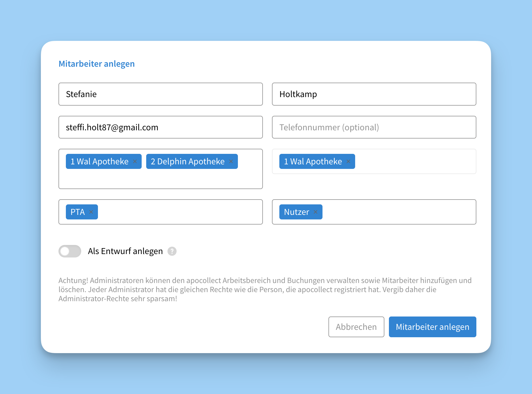
Task: Click the 2 Delphin Apotheke tag label
Action: (188, 161)
